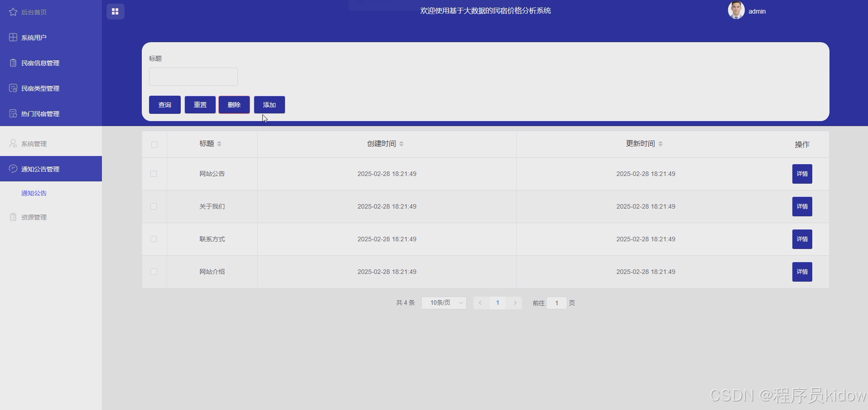
Task: Sort by 标题 column arrows
Action: [219, 144]
